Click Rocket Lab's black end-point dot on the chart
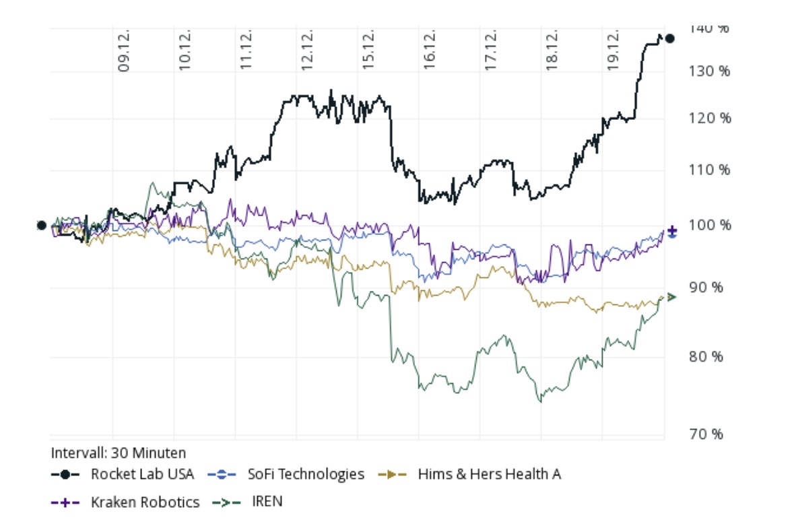The height and width of the screenshot is (532, 794). (x=669, y=38)
